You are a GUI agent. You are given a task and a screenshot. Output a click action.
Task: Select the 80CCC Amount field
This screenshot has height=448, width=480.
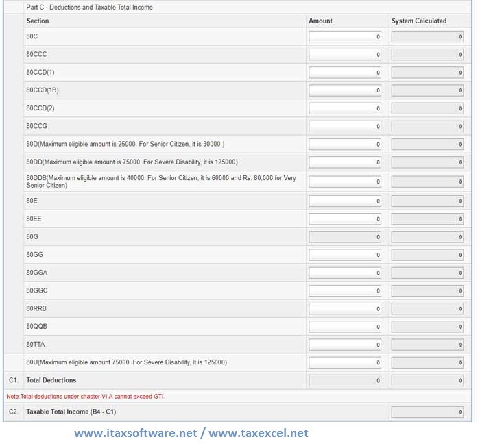coord(345,54)
